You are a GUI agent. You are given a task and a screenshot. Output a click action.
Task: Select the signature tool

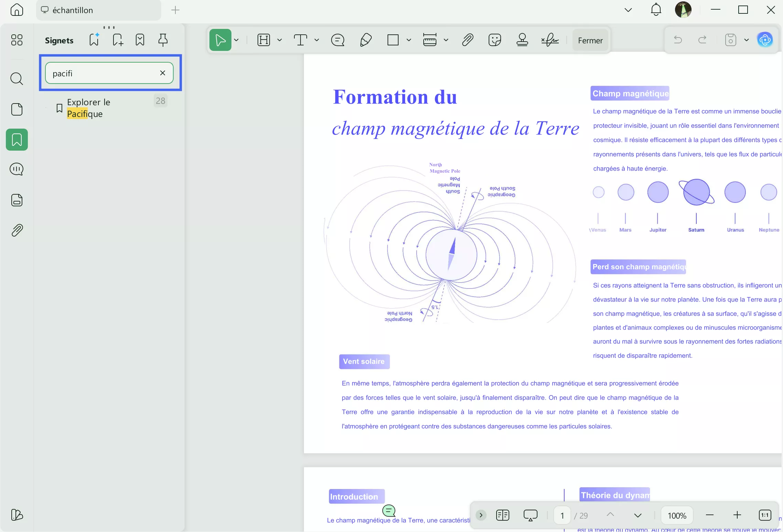click(x=550, y=40)
